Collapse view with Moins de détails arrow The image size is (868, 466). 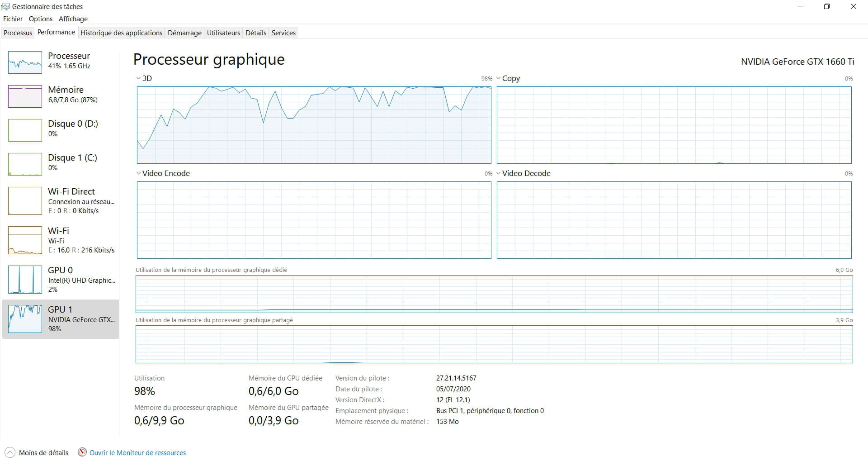[9, 452]
